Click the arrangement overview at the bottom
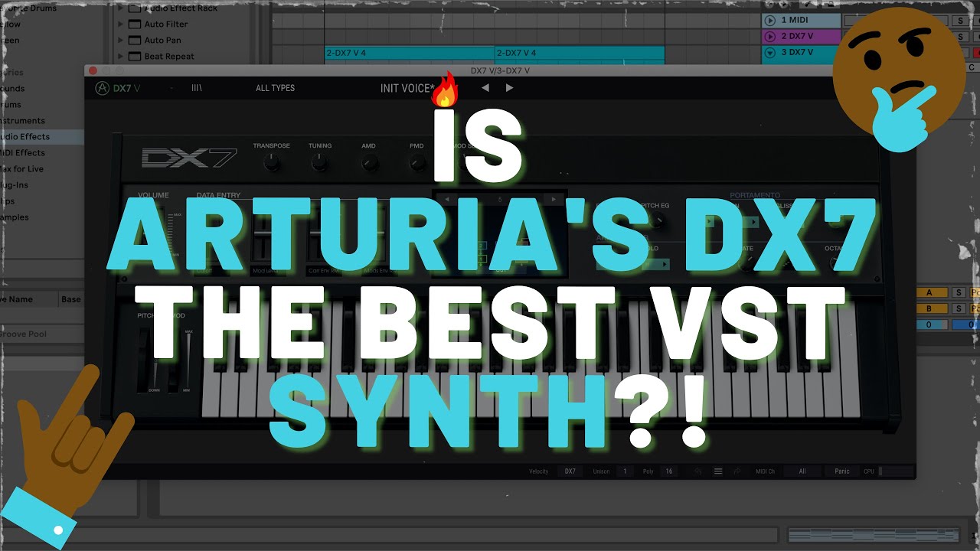Screen dimensions: 980x551 [874, 535]
